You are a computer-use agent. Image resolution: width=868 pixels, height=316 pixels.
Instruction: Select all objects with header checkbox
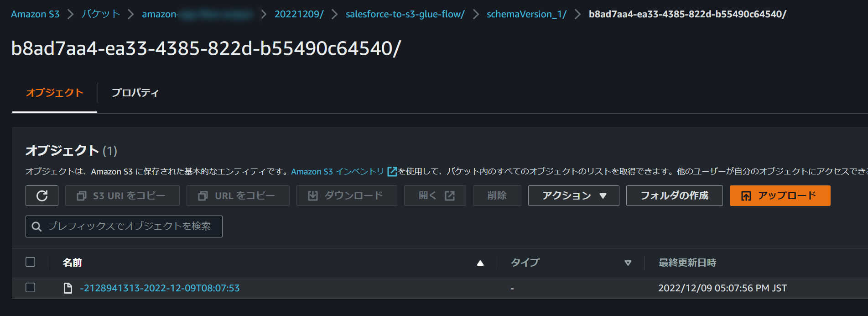pyautogui.click(x=31, y=262)
